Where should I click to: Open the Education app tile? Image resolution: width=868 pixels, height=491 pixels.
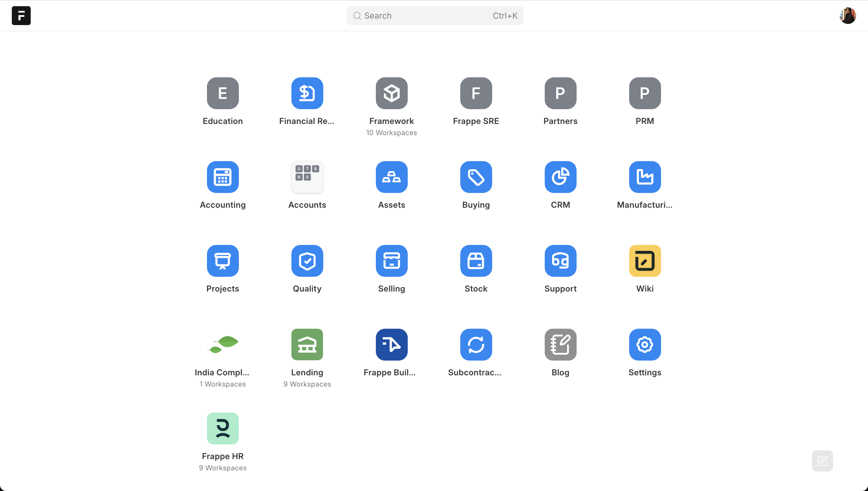click(x=223, y=94)
